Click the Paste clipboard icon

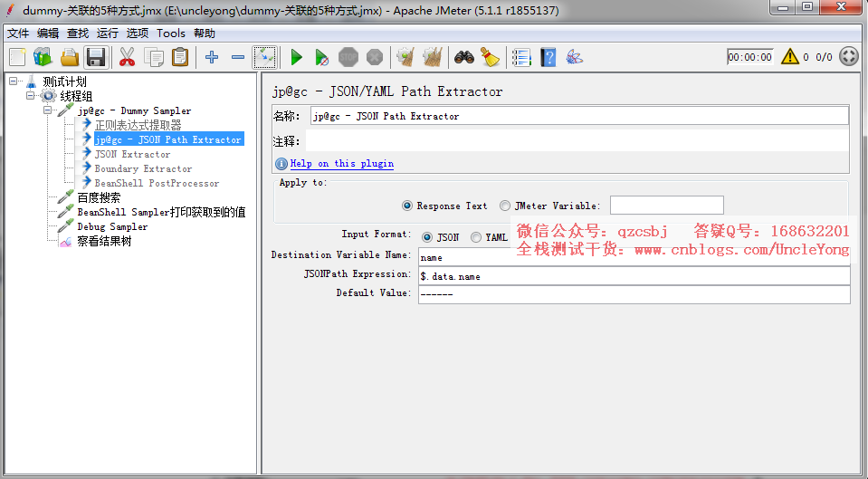(180, 57)
